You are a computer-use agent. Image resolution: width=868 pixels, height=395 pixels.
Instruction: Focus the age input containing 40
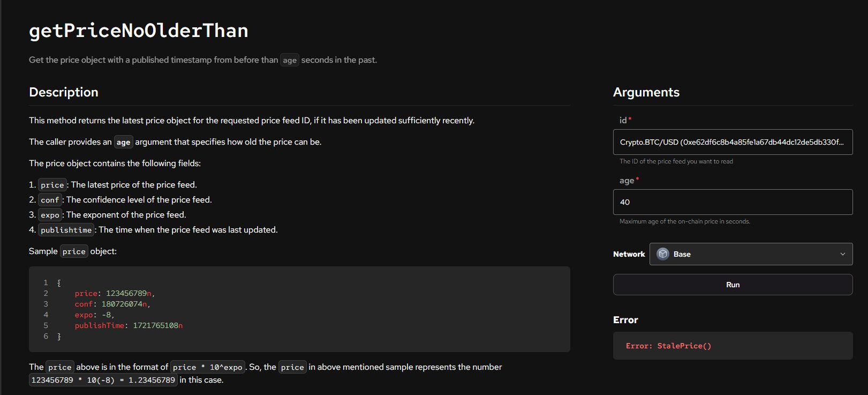(x=733, y=202)
